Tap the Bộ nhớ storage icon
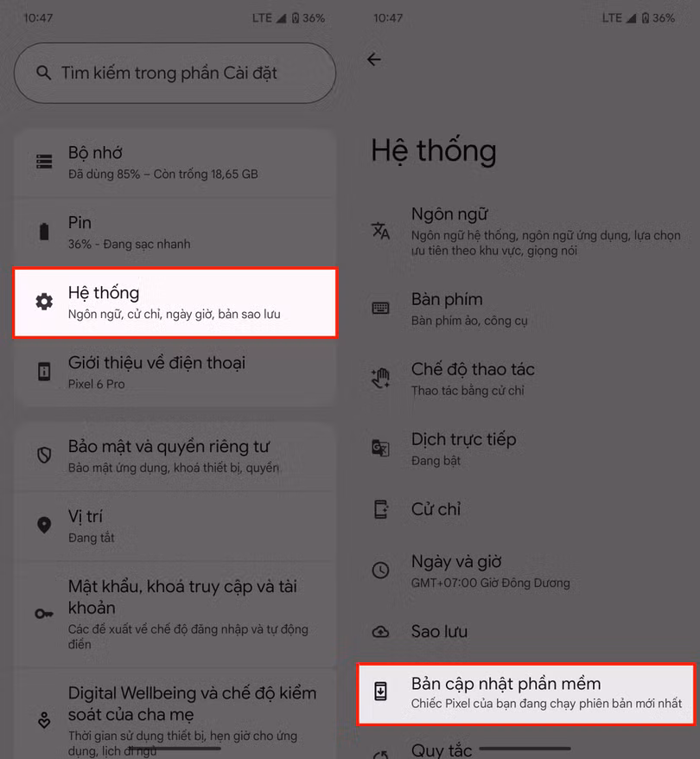Screen dimensions: 700x759 [x=44, y=161]
